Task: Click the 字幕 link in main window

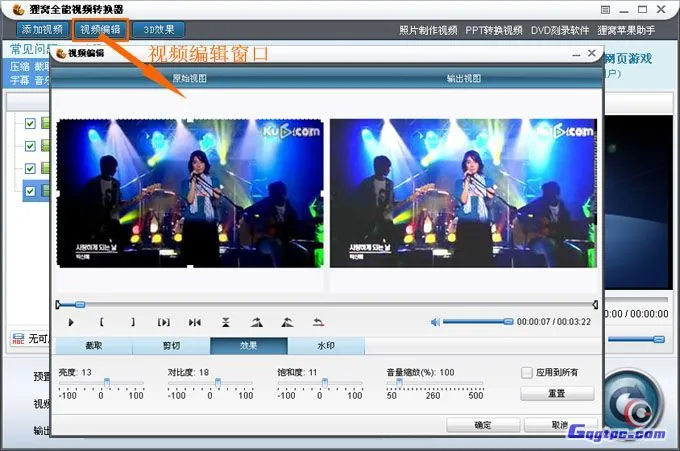Action: 20,80
